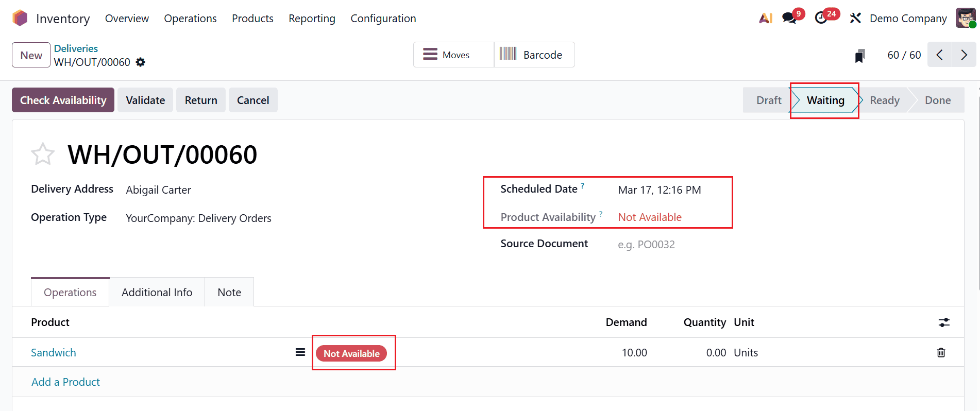
Task: Open the column options adjust icon
Action: point(944,322)
